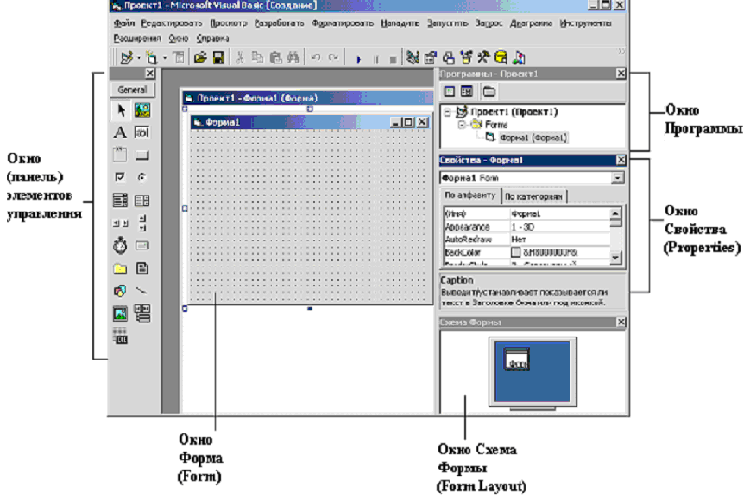Select the OLE container tool
750x498 pixels.
tap(120, 336)
